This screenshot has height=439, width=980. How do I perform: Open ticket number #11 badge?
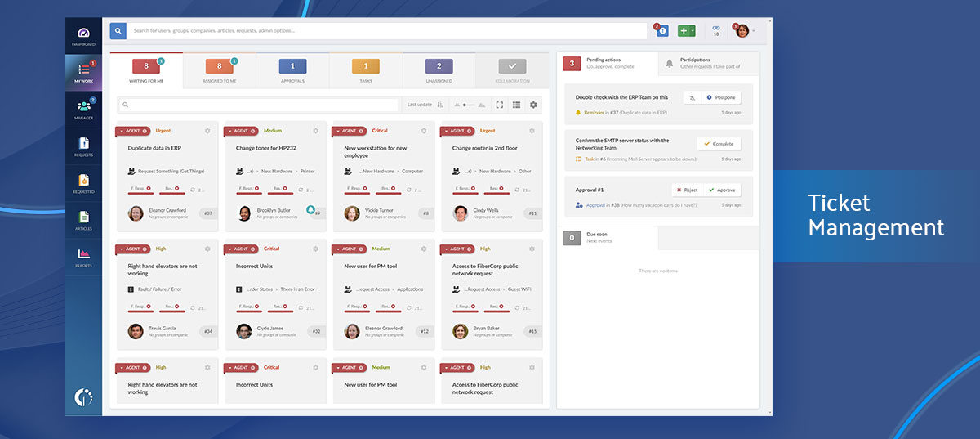532,213
